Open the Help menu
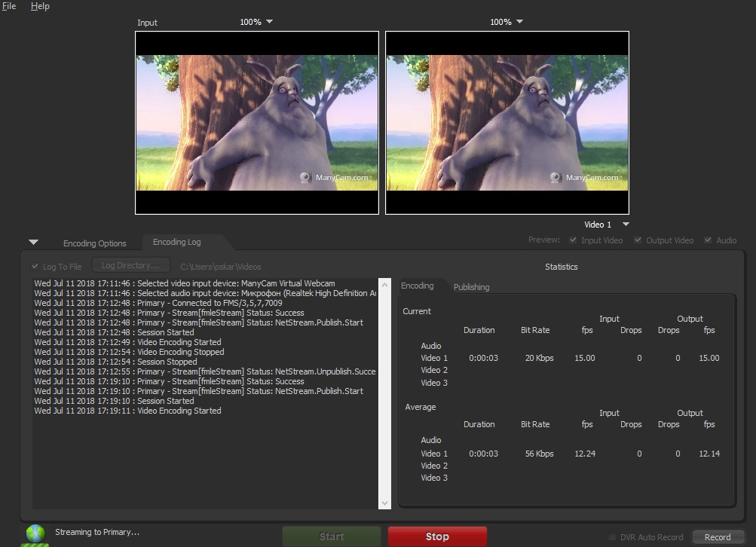 coord(40,6)
